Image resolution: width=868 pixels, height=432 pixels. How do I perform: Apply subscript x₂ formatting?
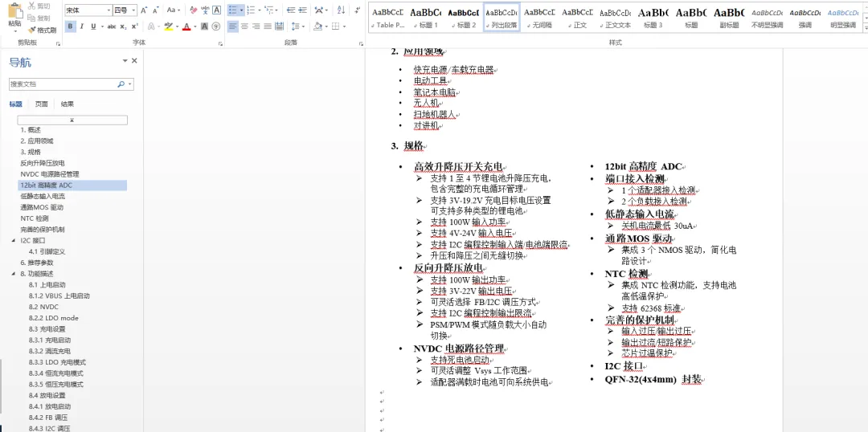[x=124, y=26]
